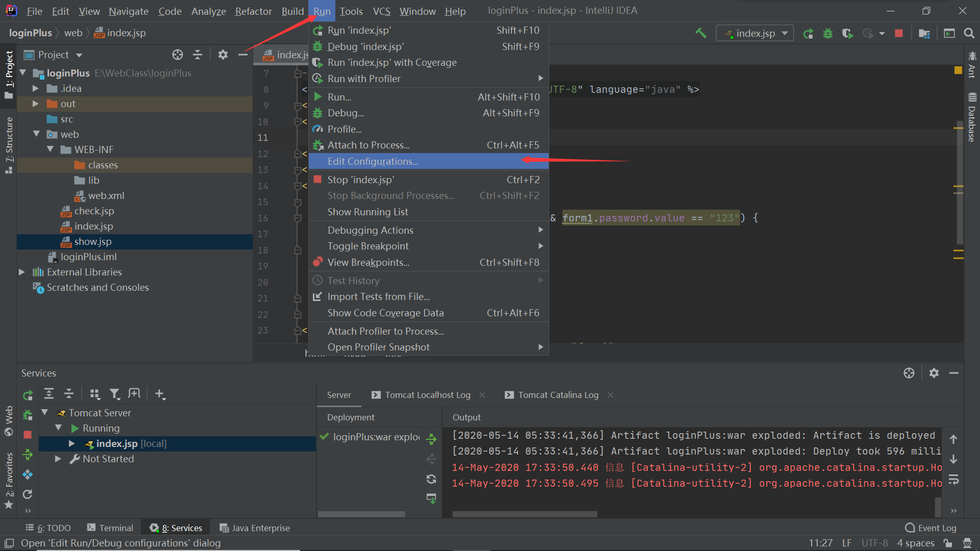This screenshot has width=980, height=551.
Task: Click locate/scroll-from-source target icon in Project panel
Action: pos(178,55)
